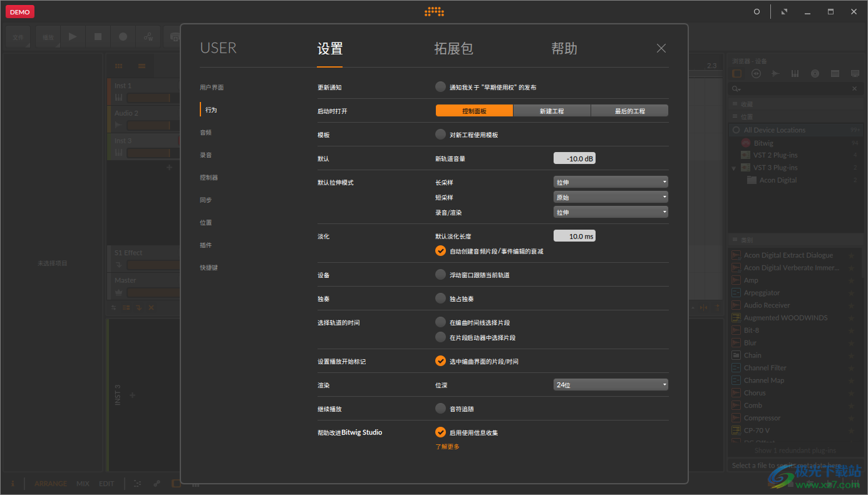Disable the 自动创建音频片段/事件编辑的衰减 checkbox
The height and width of the screenshot is (495, 868).
440,250
